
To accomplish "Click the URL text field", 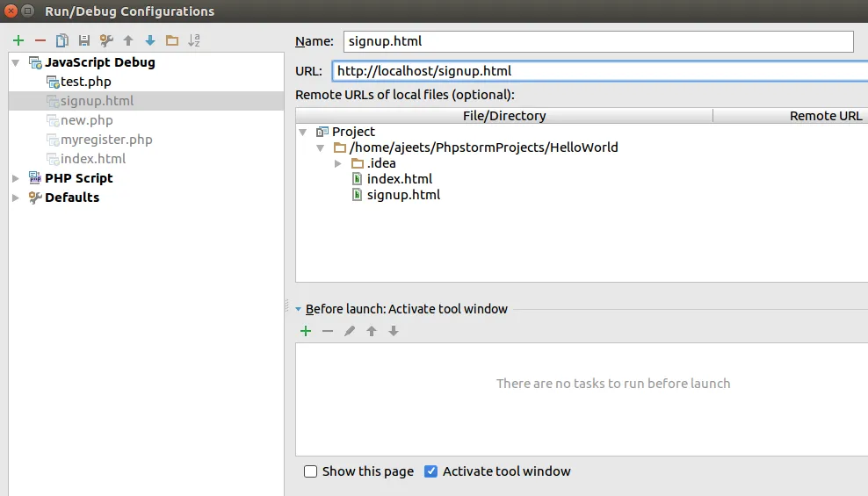I will coord(597,71).
